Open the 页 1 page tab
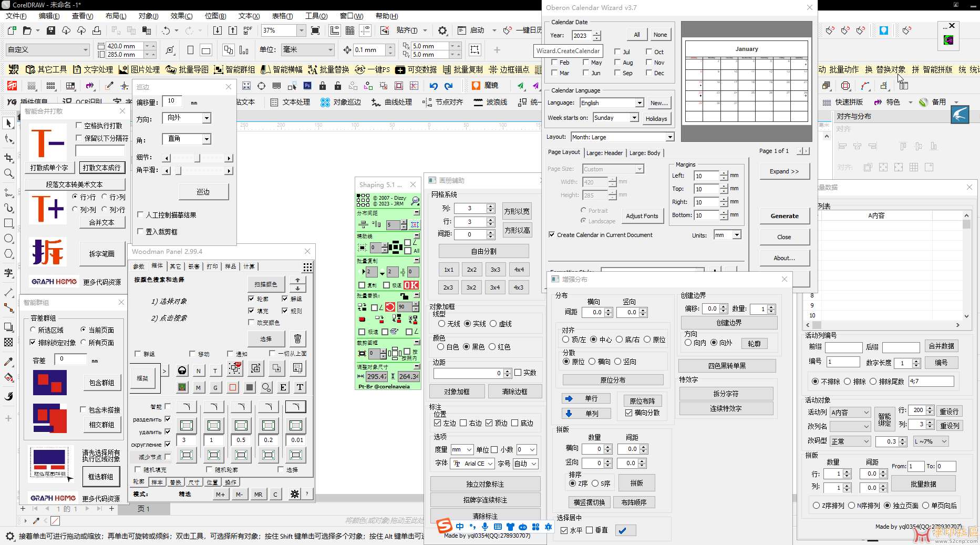 click(x=144, y=509)
